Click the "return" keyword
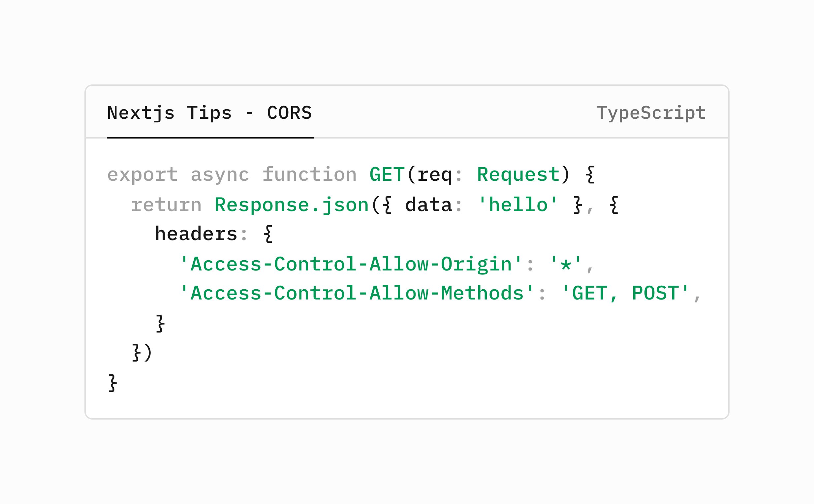The width and height of the screenshot is (814, 504). [166, 204]
